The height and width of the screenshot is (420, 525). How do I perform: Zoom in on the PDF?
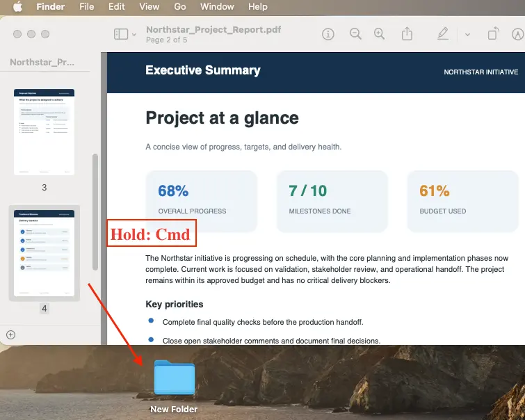[379, 34]
